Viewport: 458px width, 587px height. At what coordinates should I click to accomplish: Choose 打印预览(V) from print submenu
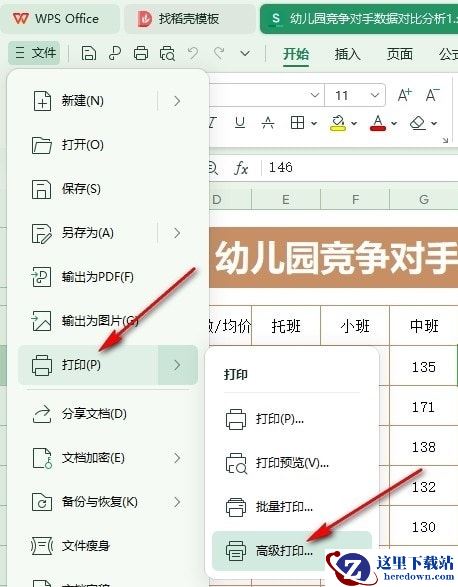[292, 463]
